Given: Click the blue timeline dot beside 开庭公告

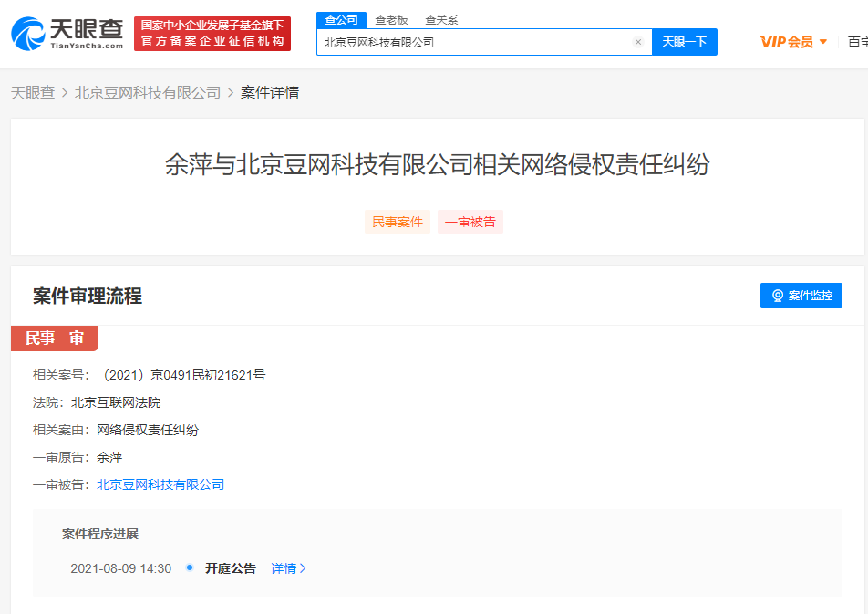Looking at the screenshot, I should [190, 567].
